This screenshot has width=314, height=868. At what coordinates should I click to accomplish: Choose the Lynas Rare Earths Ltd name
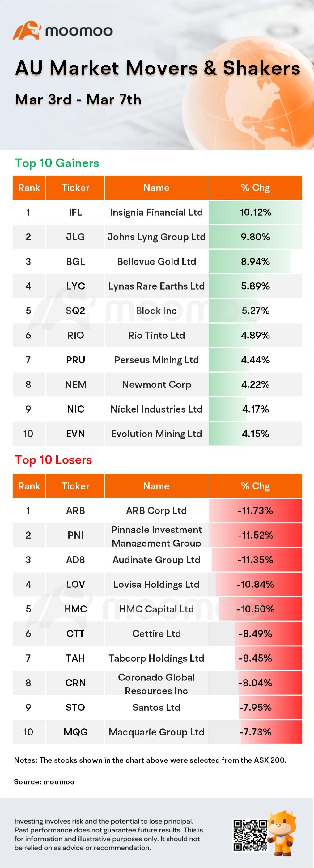pyautogui.click(x=156, y=286)
